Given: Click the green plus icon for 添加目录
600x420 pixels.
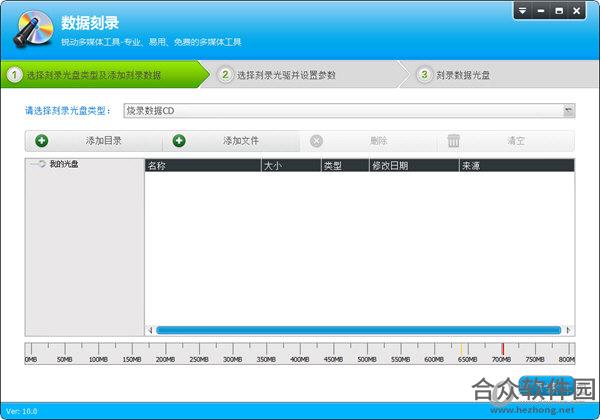Looking at the screenshot, I should pos(41,141).
